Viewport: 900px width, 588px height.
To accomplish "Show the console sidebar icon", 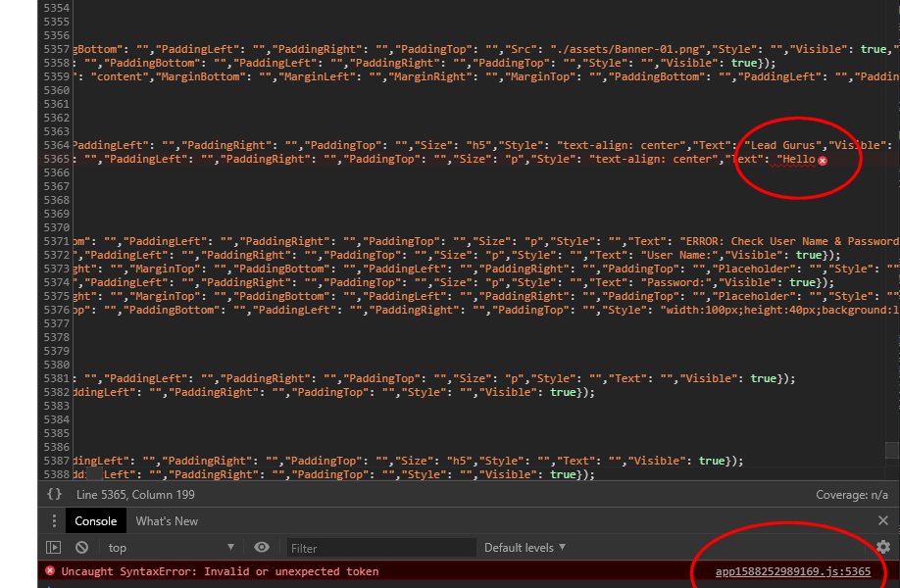I will click(x=54, y=547).
